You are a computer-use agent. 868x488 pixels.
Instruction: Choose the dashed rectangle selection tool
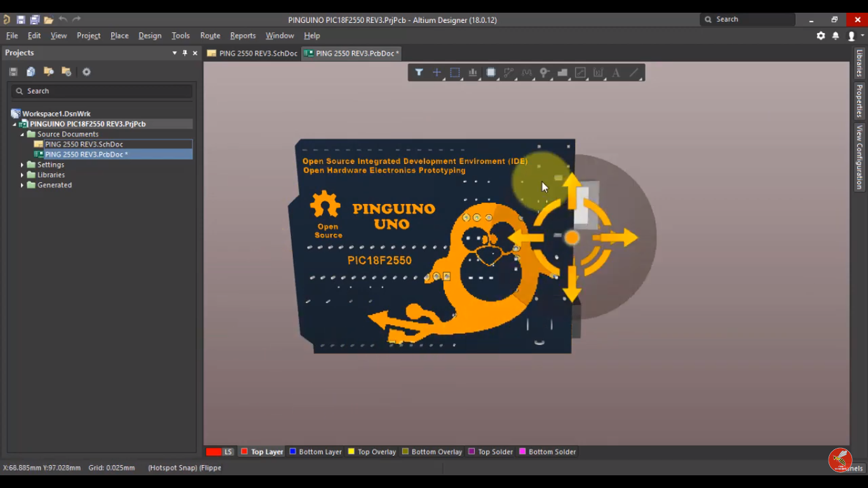click(x=455, y=72)
